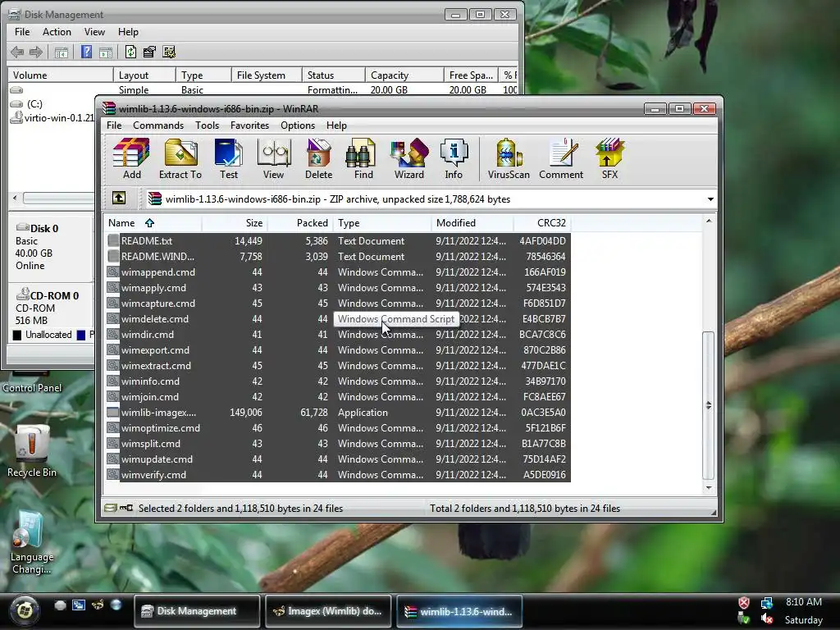The image size is (840, 630).
Task: Open the WinRAR address path dropdown
Action: pos(710,199)
